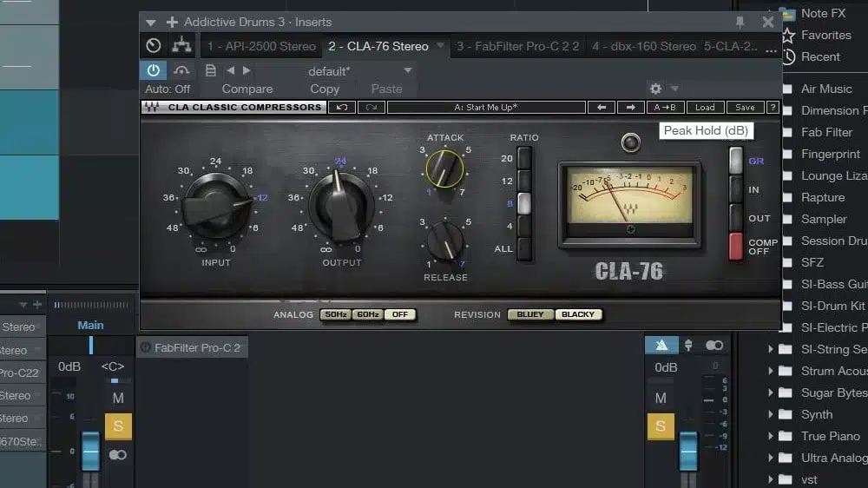Viewport: 868px width, 488px height.
Task: Load previous Waves preset left arrow
Action: click(x=602, y=108)
